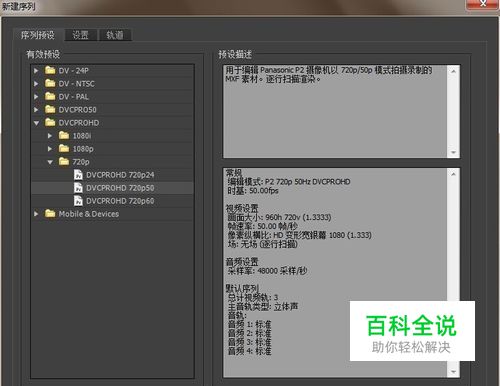Image resolution: width=500 pixels, height=386 pixels.
Task: Expand the Mobile & Devices folder arrow
Action: coord(36,214)
